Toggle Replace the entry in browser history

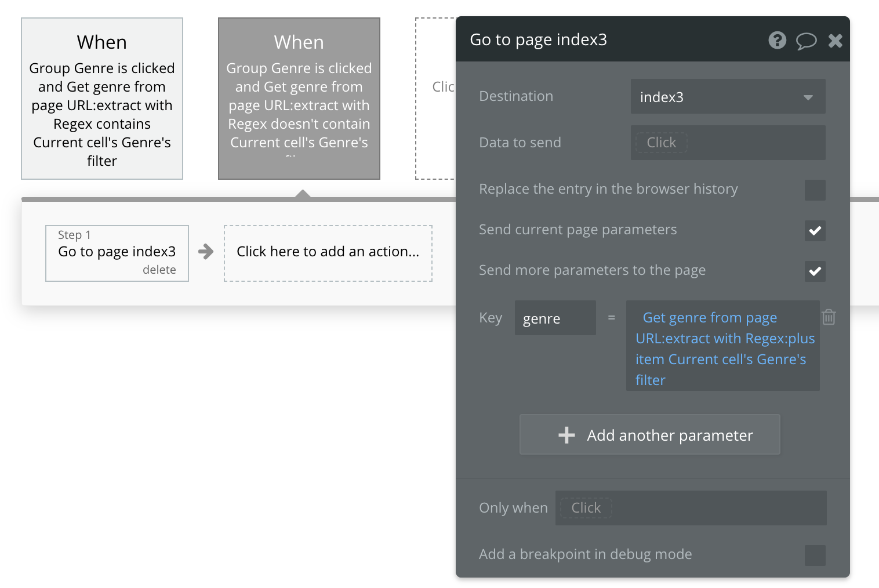coord(815,190)
